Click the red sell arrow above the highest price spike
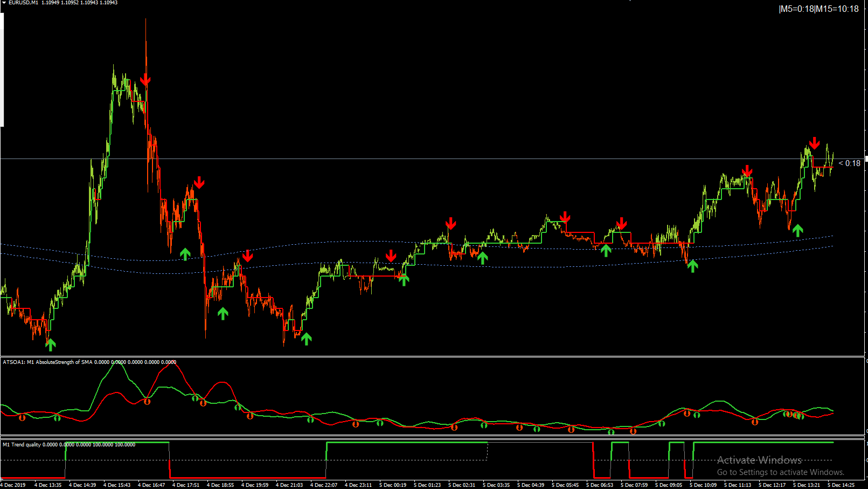The width and height of the screenshot is (868, 489). 145,81
